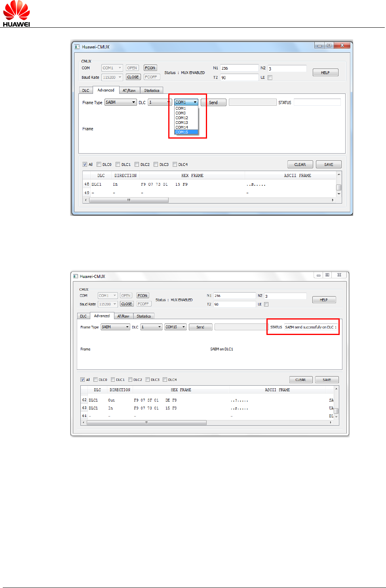
Task: Open Statistics tab in upper window
Action: (152, 90)
